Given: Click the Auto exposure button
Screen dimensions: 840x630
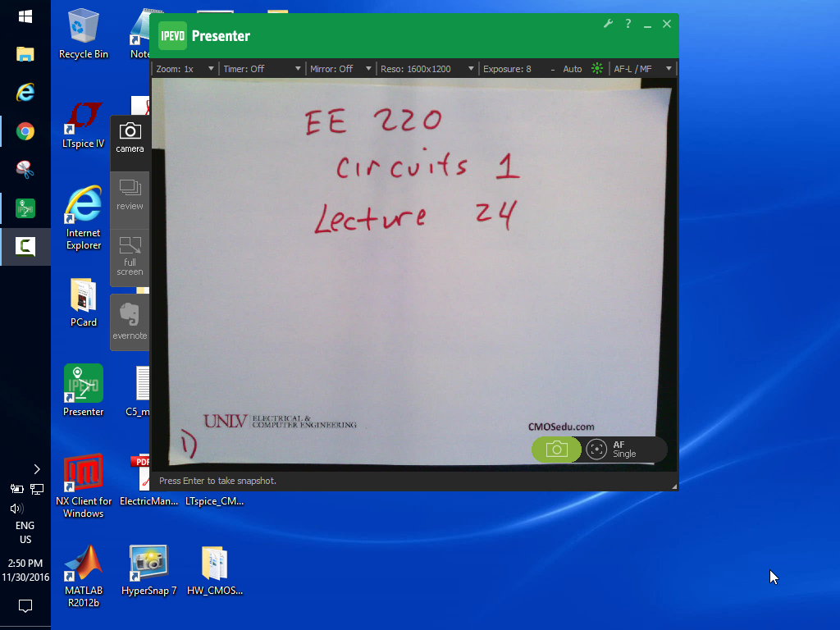Looking at the screenshot, I should 572,69.
